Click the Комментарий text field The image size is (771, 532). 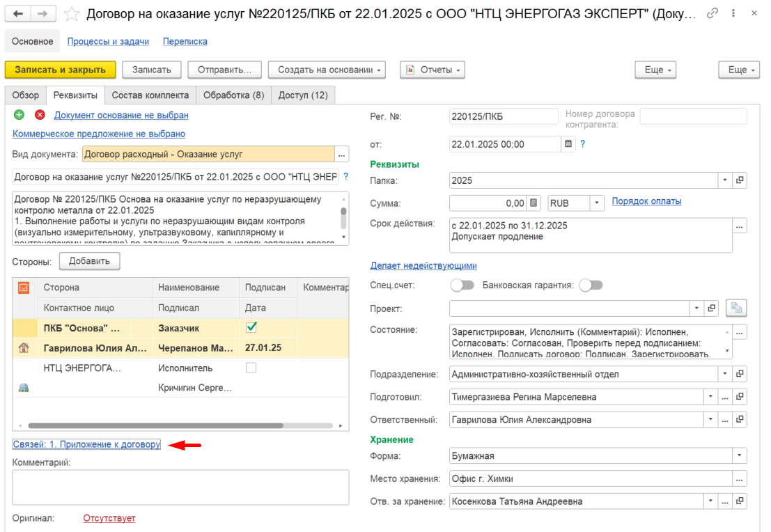180,487
